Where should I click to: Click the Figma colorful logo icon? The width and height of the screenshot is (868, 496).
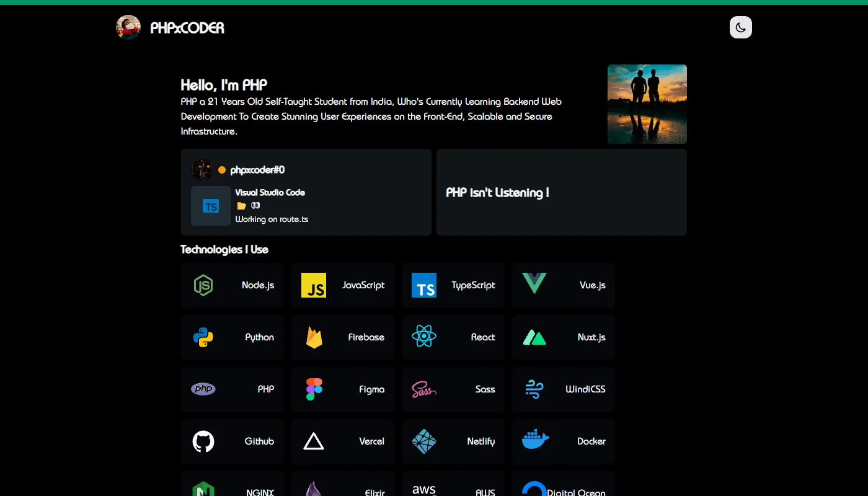point(314,389)
